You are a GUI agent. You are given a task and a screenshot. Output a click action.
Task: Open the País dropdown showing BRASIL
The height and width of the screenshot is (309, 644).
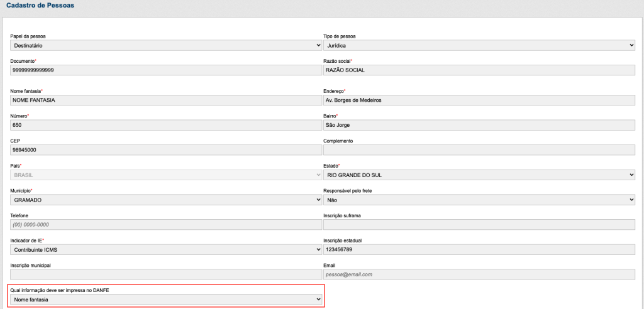166,175
